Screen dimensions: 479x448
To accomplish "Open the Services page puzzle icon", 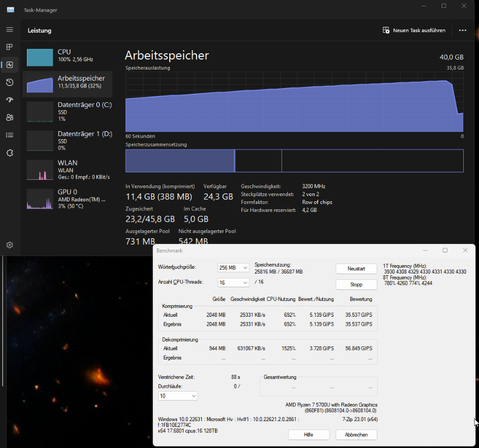I will click(9, 153).
